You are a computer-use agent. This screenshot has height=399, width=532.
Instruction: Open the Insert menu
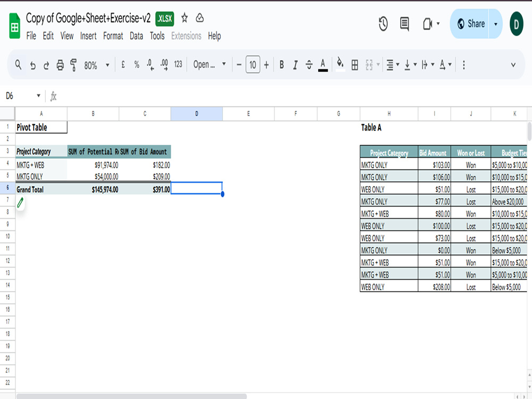coord(88,36)
